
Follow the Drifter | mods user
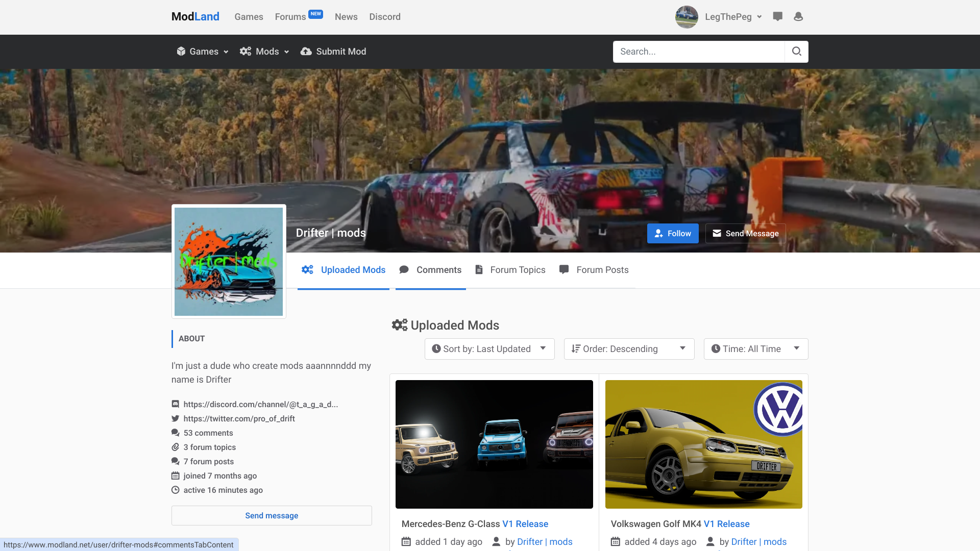tap(673, 233)
